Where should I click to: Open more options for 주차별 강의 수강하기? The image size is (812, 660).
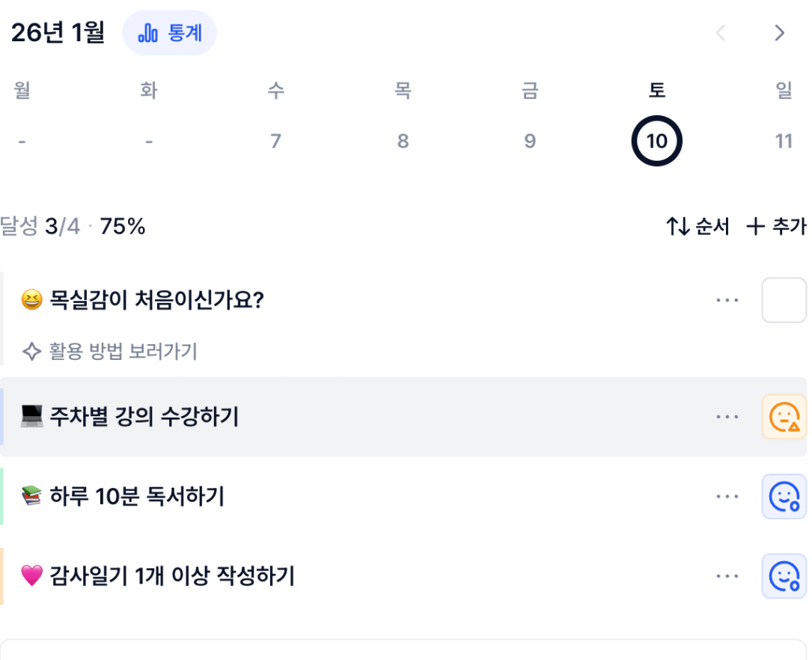pyautogui.click(x=727, y=417)
